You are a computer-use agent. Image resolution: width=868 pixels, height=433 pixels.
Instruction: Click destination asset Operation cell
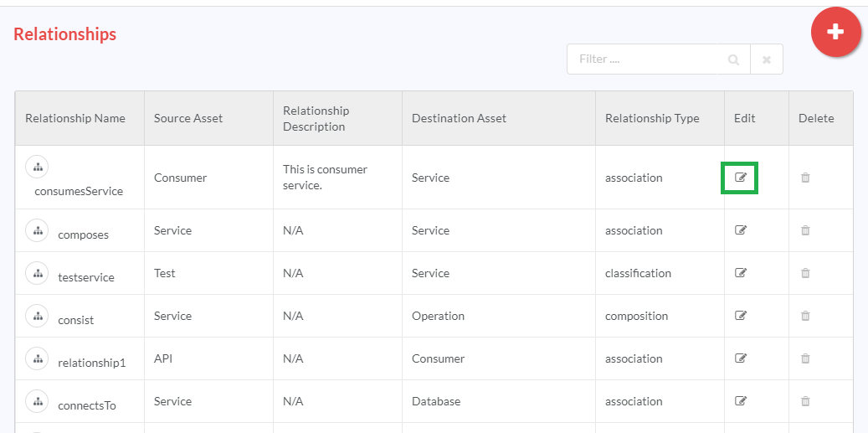(438, 316)
